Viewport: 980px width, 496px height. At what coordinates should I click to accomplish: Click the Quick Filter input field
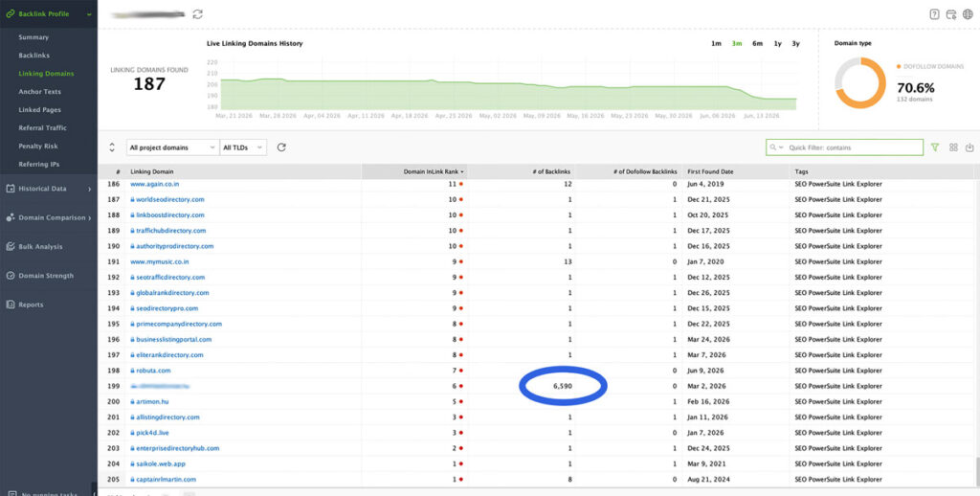[x=844, y=147]
